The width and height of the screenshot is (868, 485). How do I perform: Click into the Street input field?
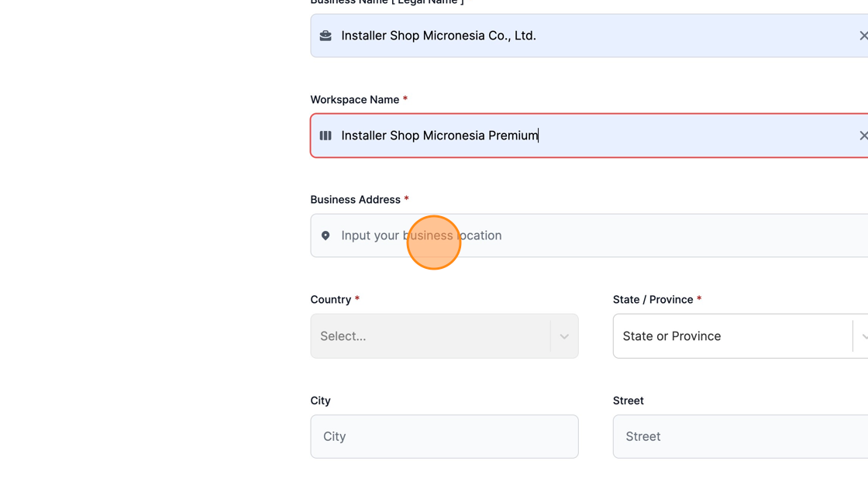click(740, 436)
